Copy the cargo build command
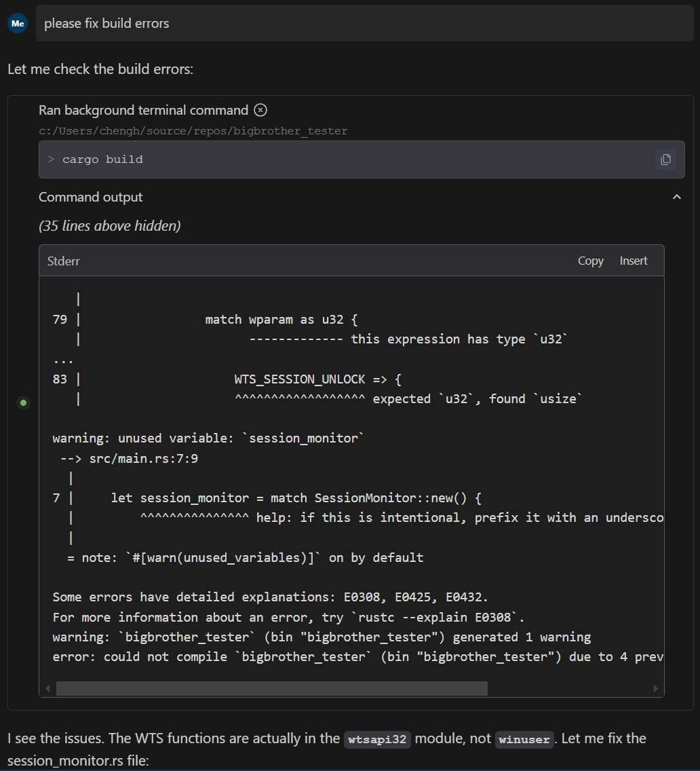700x771 pixels. pyautogui.click(x=665, y=159)
